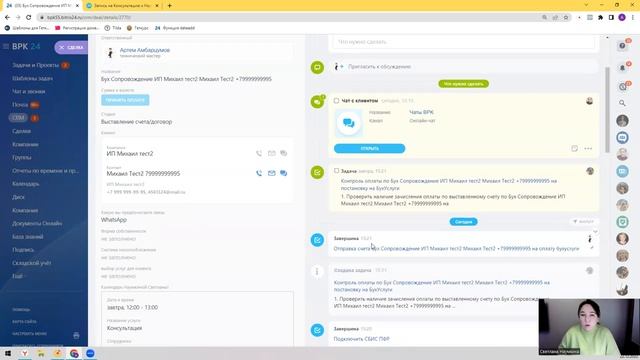This screenshot has height=360, width=640.
Task: Open Календарь in the sidebar
Action: [x=26, y=184]
